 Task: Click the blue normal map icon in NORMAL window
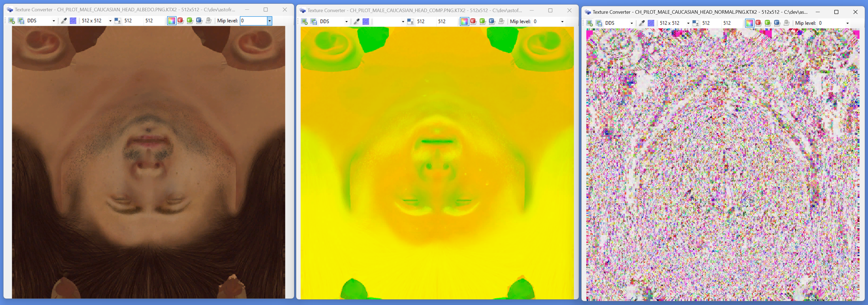click(x=651, y=23)
